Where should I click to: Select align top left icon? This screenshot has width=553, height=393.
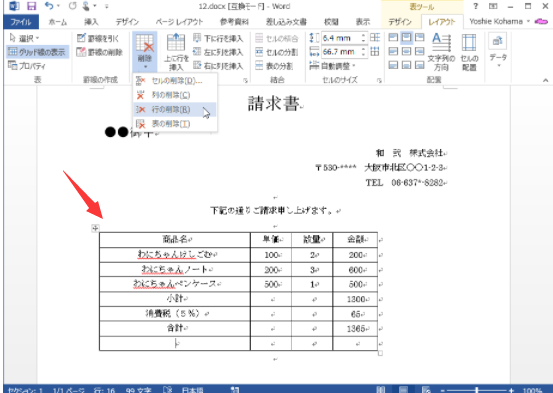tap(393, 37)
